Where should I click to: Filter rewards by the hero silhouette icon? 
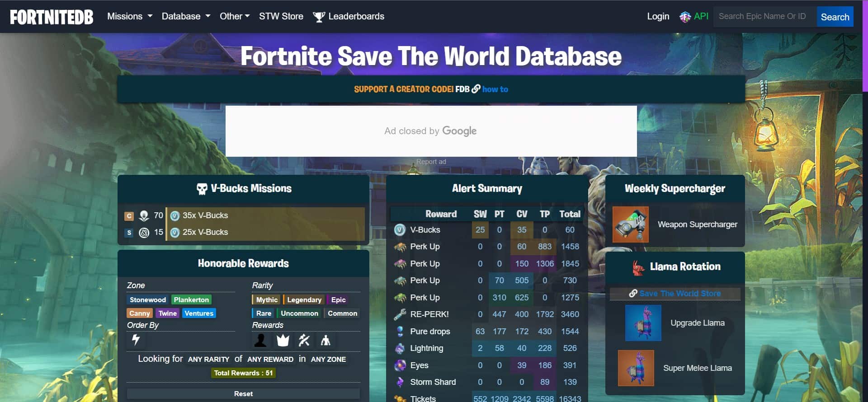click(260, 340)
